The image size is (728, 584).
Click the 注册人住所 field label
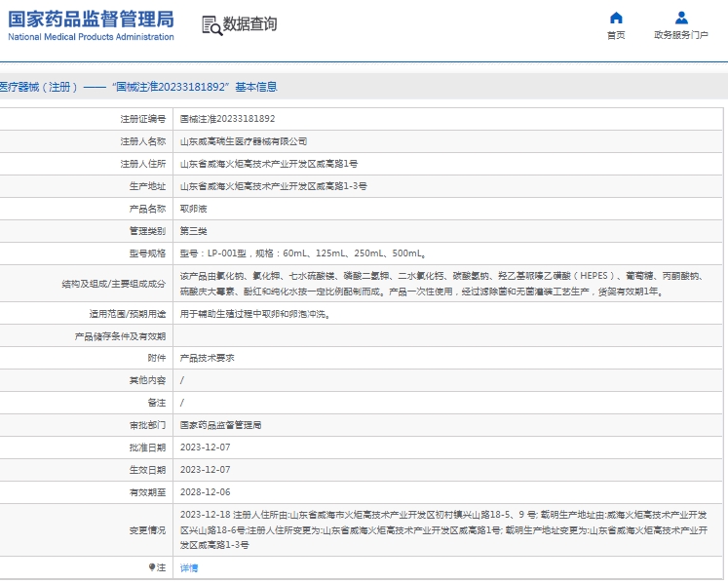(x=143, y=164)
